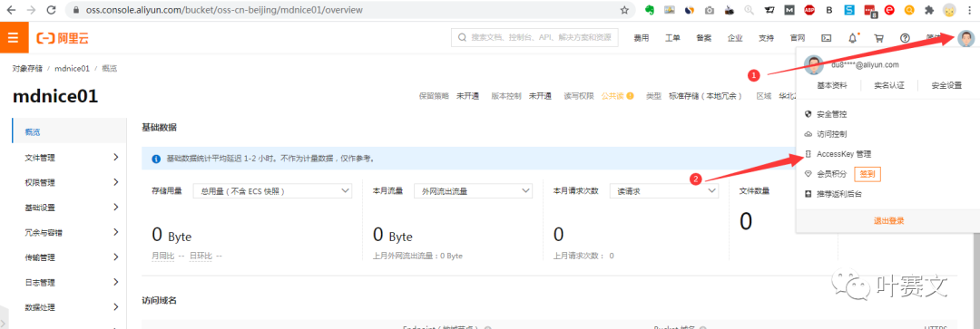
Task: Open 实名认证 link
Action: coord(889,85)
